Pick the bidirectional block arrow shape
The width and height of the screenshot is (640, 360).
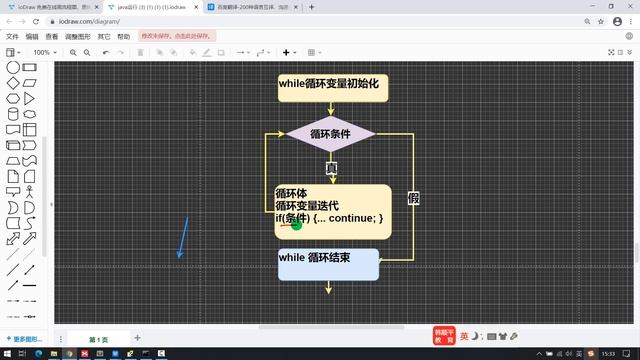pyautogui.click(x=13, y=239)
